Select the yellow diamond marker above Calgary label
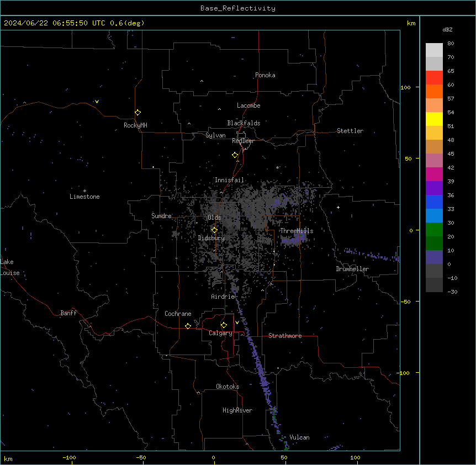This screenshot has height=465, width=476. (224, 325)
